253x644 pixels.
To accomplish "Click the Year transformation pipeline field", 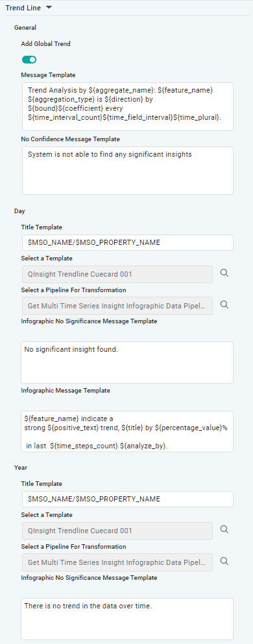I will pos(117,562).
